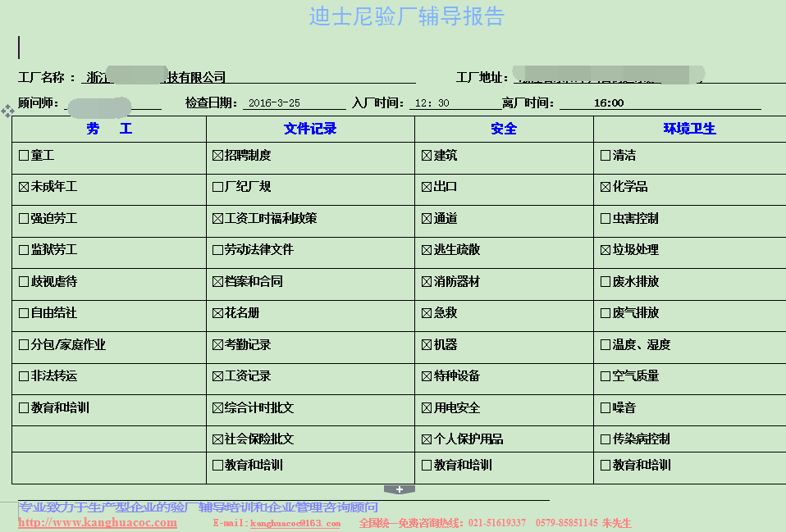Image resolution: width=786 pixels, height=532 pixels.
Task: Uncheck the 用电安全 checkbox
Action: pos(427,408)
